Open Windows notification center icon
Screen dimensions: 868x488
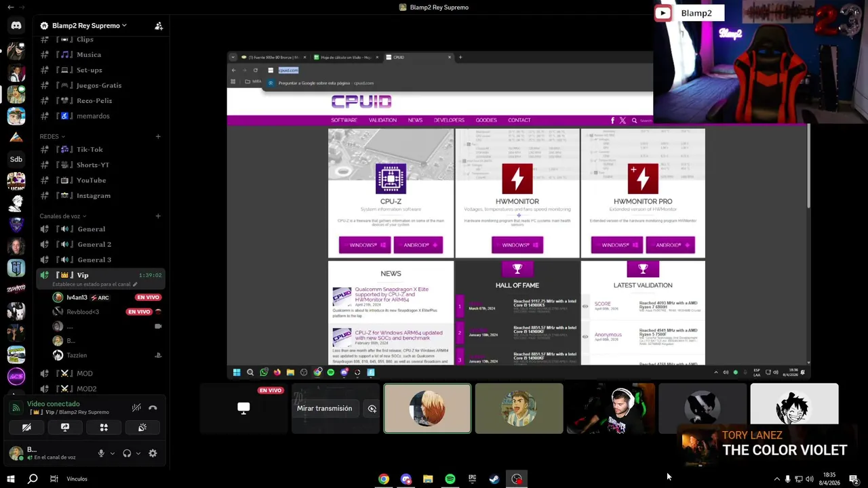(854, 479)
